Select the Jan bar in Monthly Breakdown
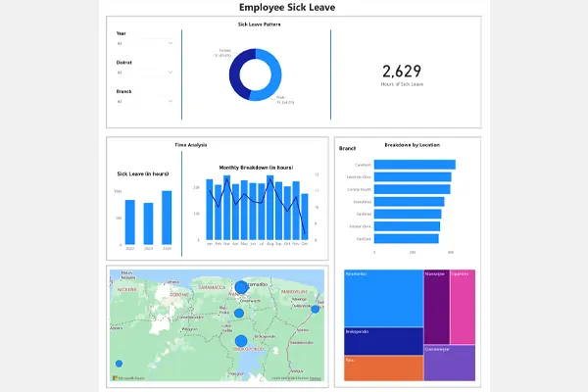The height and width of the screenshot is (392, 588). [x=210, y=210]
